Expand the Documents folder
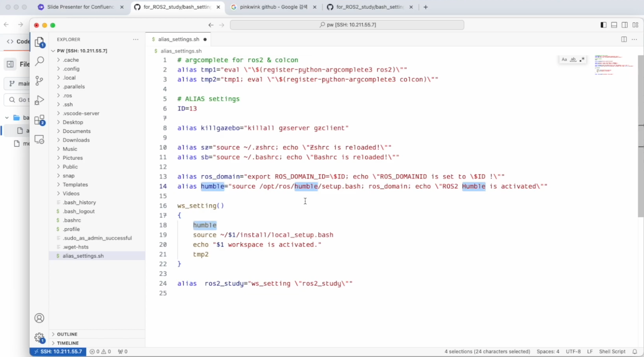 click(76, 131)
